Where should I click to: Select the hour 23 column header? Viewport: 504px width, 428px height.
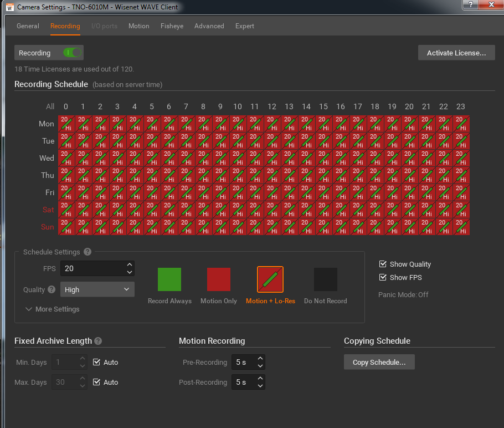461,106
